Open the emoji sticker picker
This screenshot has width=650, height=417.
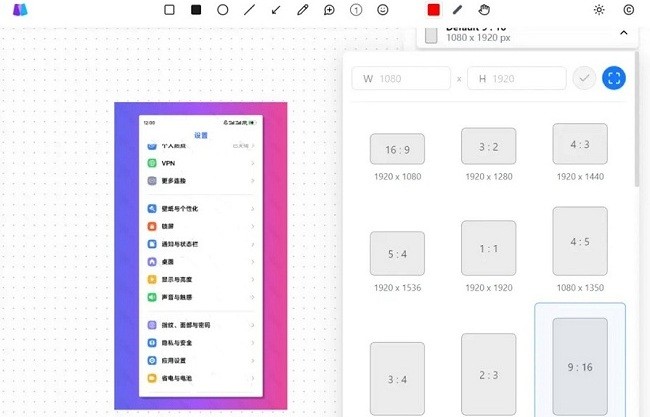[383, 10]
